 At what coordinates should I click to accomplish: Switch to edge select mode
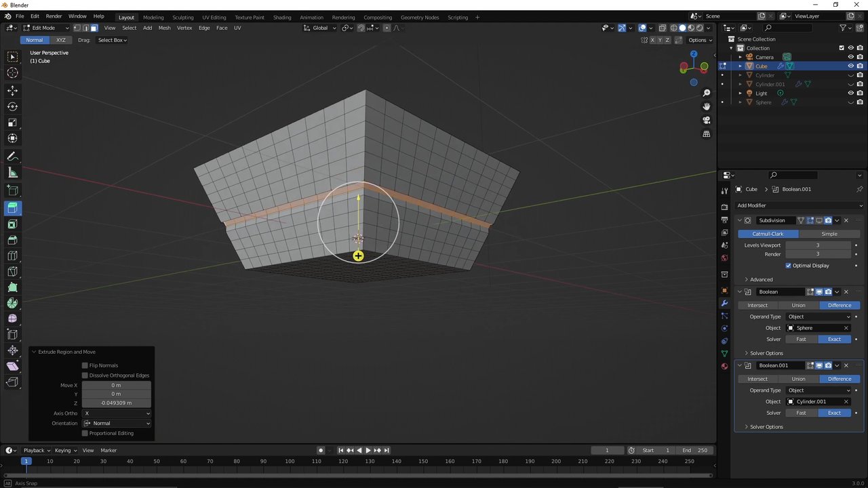[x=85, y=28]
